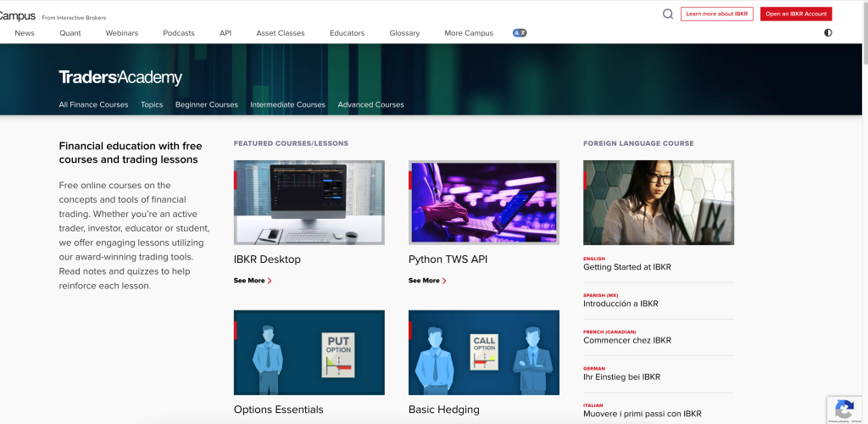Click the search magnifier icon

click(668, 14)
